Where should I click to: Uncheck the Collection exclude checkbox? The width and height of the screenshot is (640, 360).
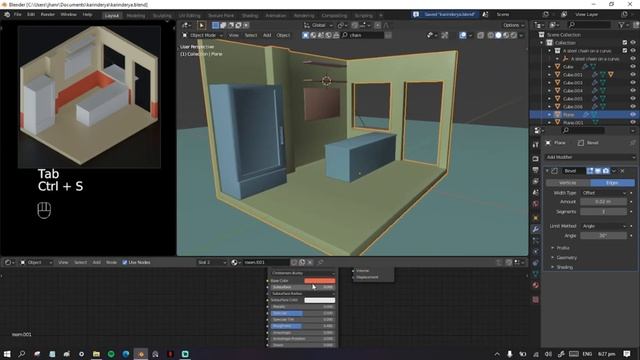pos(624,43)
